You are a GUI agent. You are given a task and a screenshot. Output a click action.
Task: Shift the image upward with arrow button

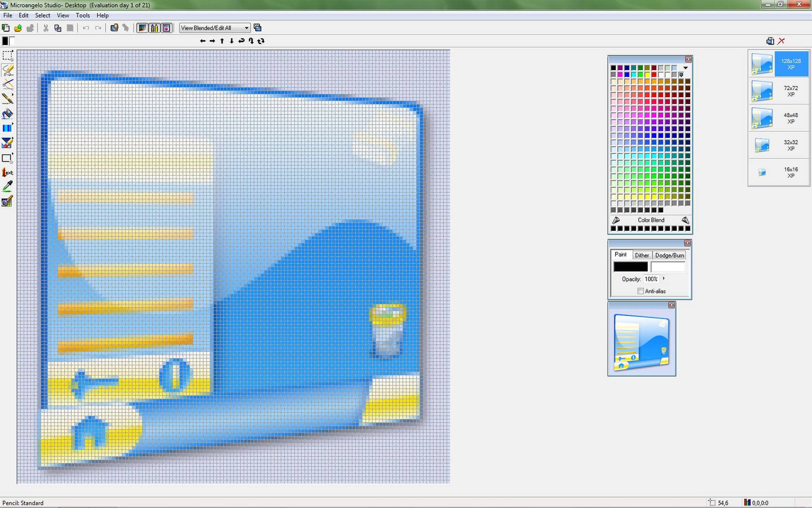(x=222, y=41)
